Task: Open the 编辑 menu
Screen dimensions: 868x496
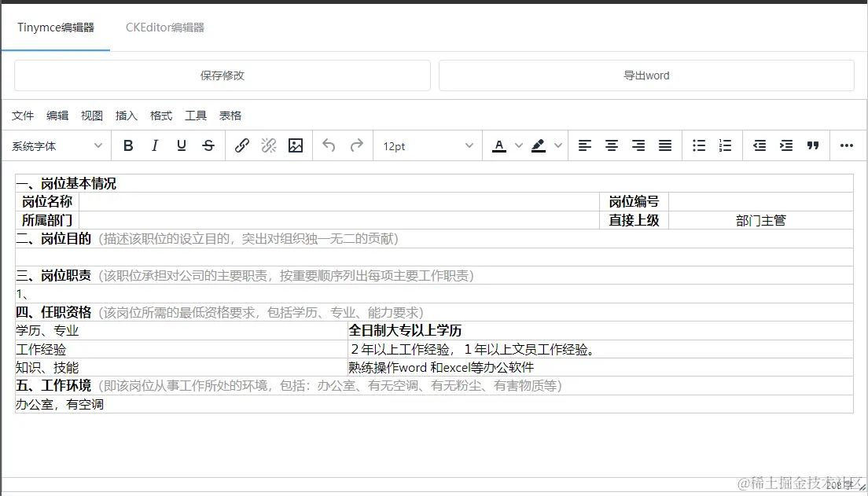Action: [x=57, y=116]
